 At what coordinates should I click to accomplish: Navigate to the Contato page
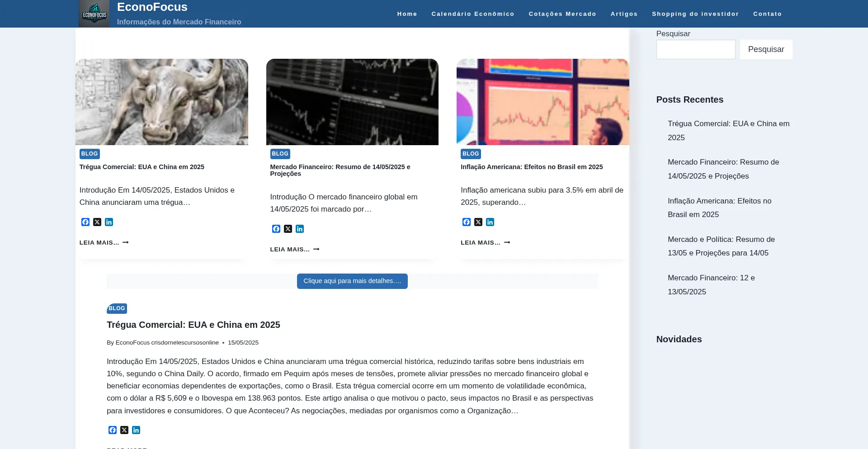[x=767, y=14]
